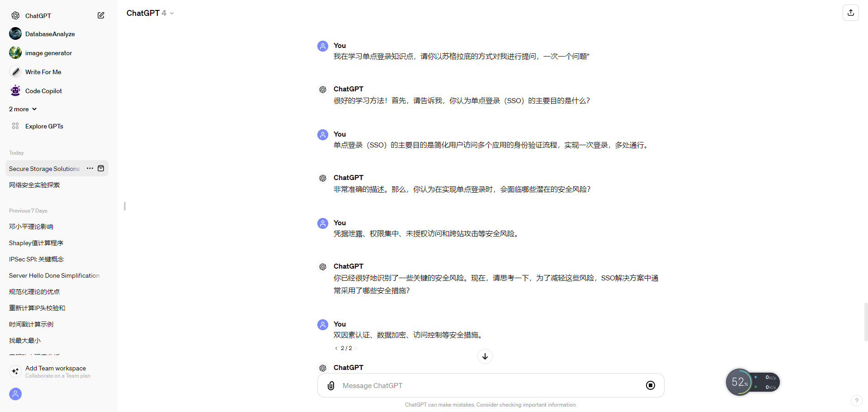Click the ChatGPT avatar beside the SSO purpose question
This screenshot has width=868, height=412.
coord(323,90)
